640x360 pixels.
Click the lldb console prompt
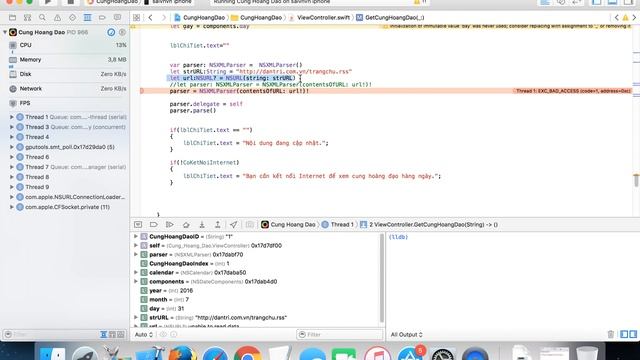(398, 237)
